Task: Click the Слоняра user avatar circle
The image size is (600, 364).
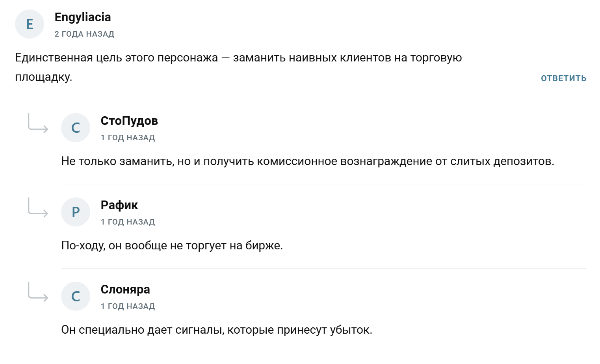Action: click(x=76, y=296)
